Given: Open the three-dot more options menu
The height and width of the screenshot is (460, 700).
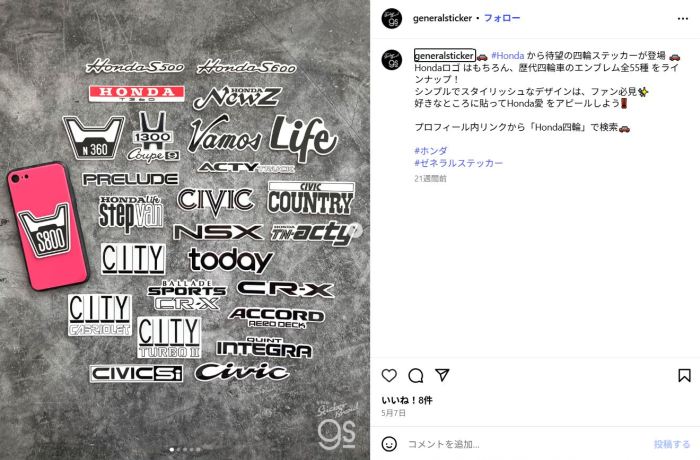Looking at the screenshot, I should pos(683,19).
